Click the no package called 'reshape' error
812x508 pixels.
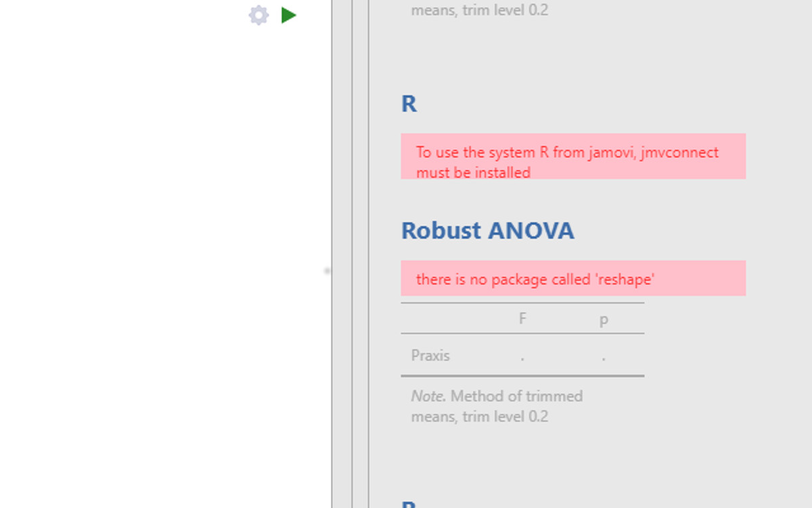pos(573,278)
